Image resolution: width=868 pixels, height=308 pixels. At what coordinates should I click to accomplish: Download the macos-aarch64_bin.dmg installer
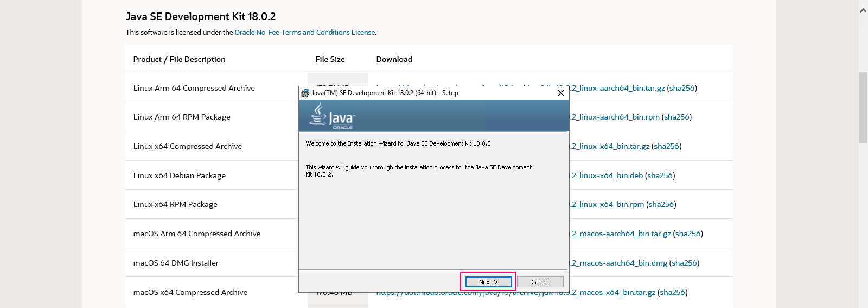[x=618, y=263]
